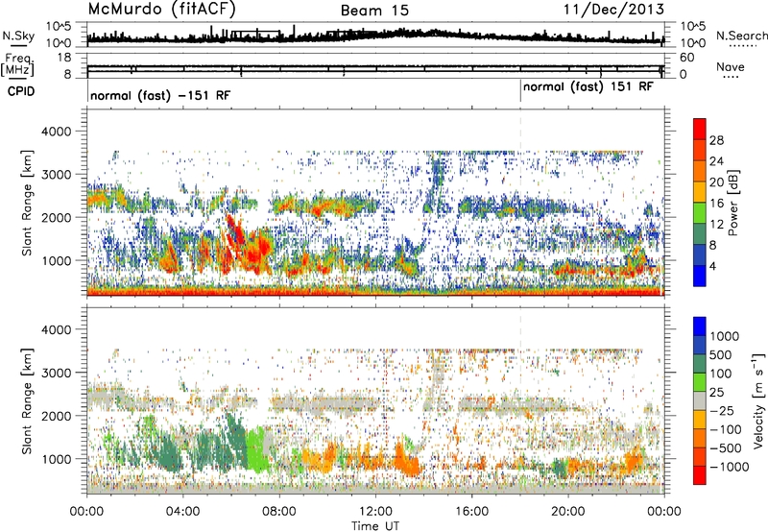The image size is (768, 532).
Task: Click the Beam 15 header label
Action: [x=374, y=11]
